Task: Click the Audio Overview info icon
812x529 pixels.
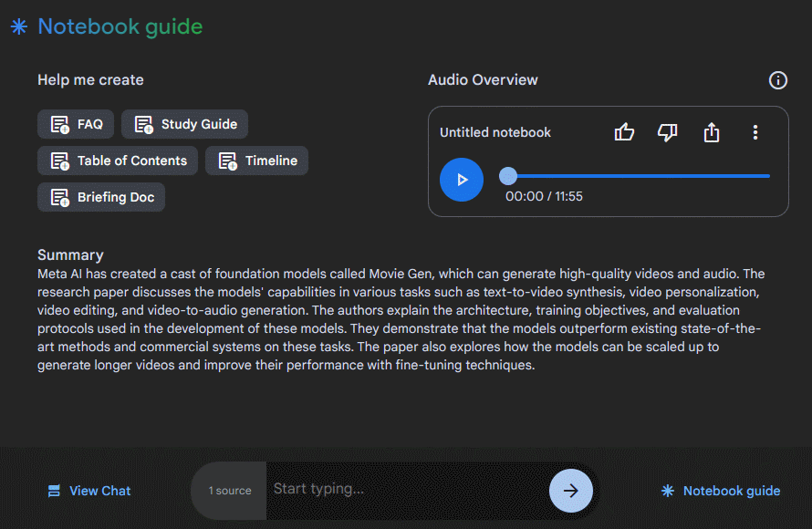Action: [777, 80]
